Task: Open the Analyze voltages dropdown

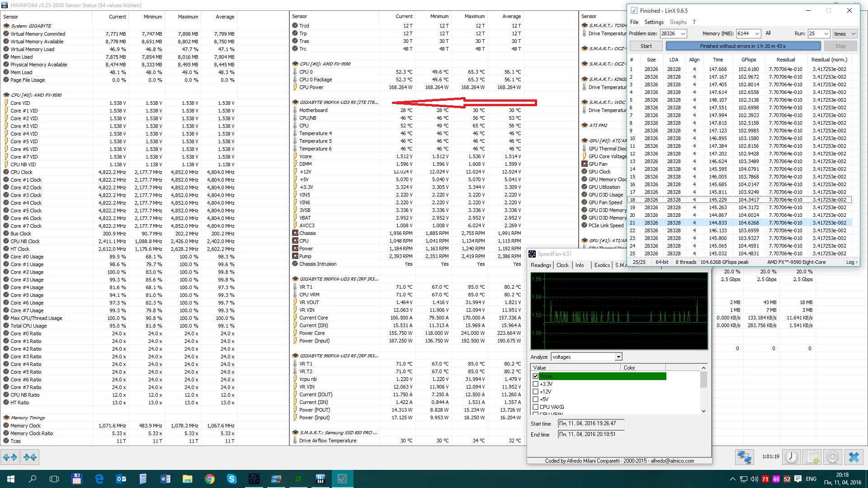Action: [x=618, y=357]
